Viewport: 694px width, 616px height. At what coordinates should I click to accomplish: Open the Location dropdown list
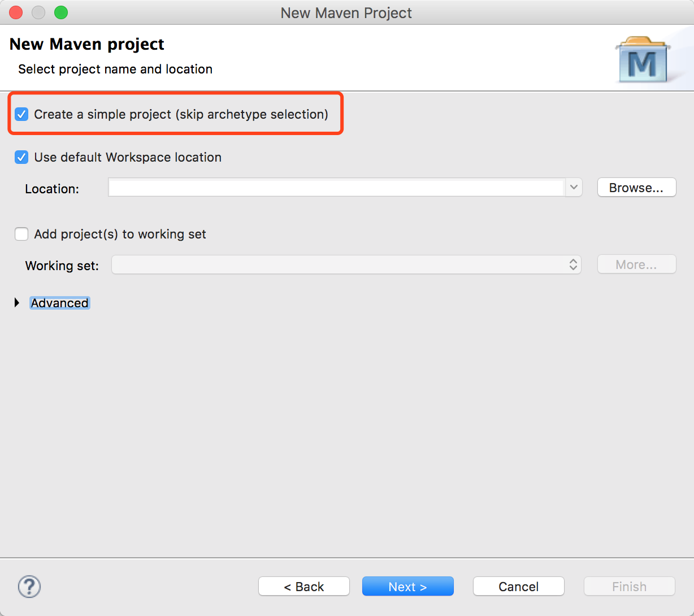[574, 187]
